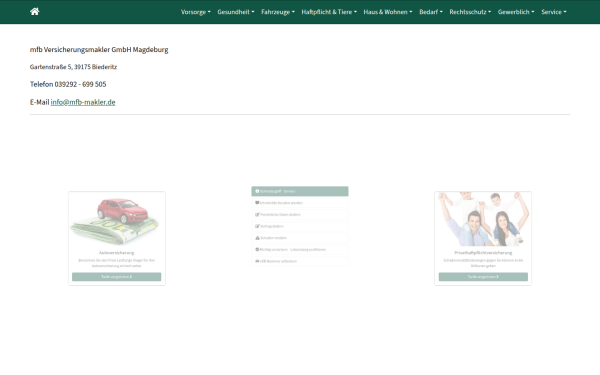Select eVB-Nummer anfordern entry
Viewport: 600px width, 375px height.
[x=300, y=261]
